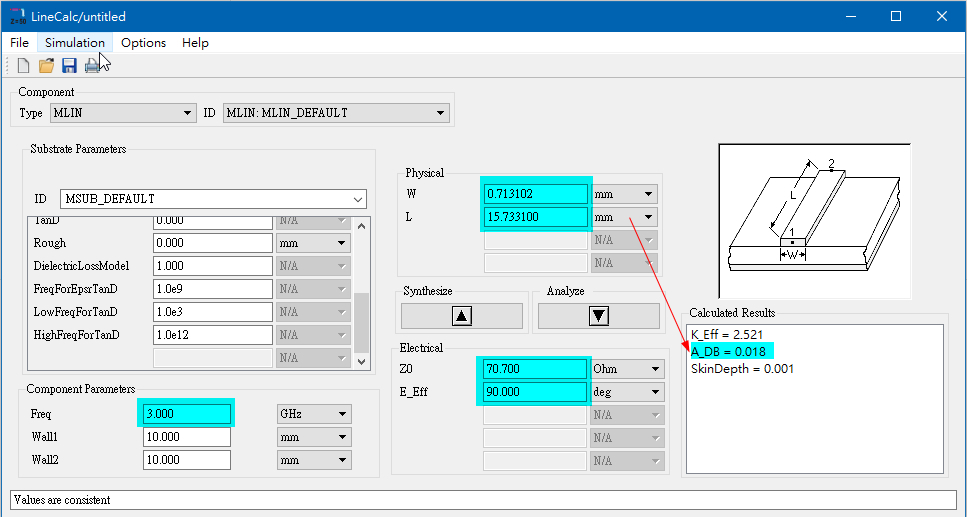Click the Synthesize up-arrow button

pyautogui.click(x=462, y=316)
